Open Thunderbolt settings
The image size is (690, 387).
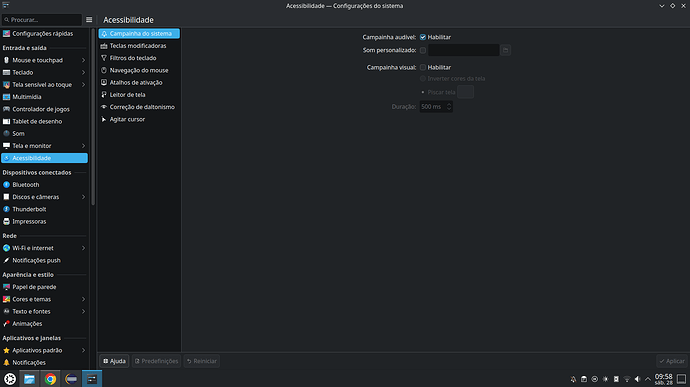(x=44, y=209)
